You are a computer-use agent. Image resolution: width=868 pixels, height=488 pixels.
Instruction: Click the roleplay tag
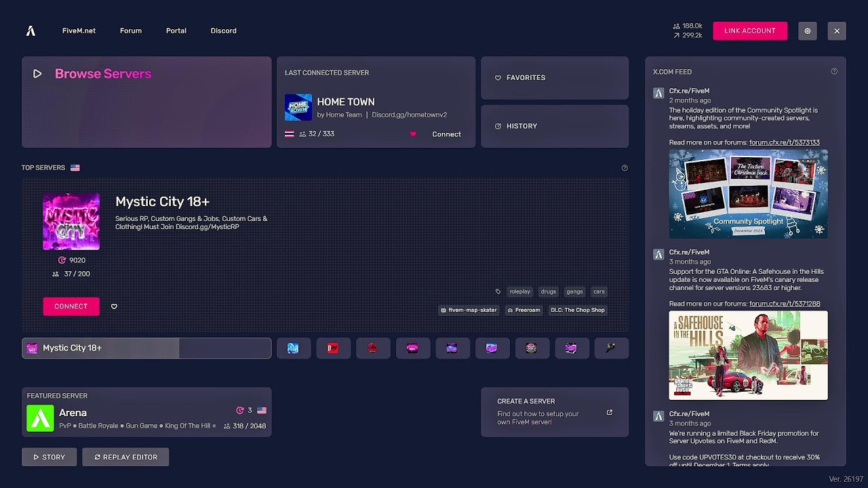tap(519, 291)
